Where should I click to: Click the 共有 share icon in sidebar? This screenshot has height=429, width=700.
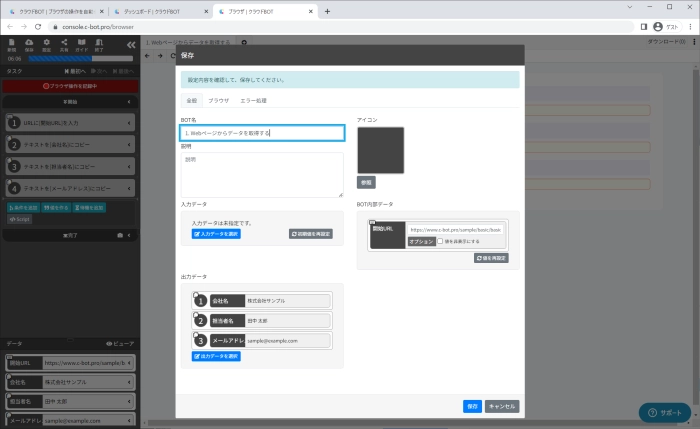[64, 44]
